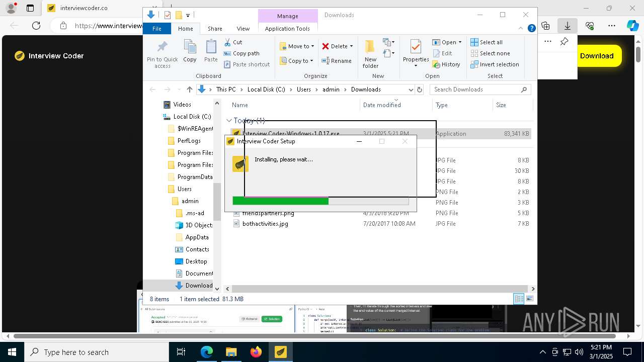Screen dimensions: 644x362
Task: Click Microsoft Edge taskbar icon
Action: click(206, 352)
